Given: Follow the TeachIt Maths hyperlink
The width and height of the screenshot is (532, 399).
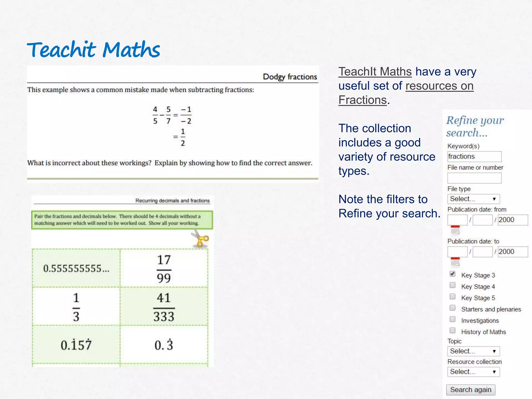Looking at the screenshot, I should pos(375,72).
